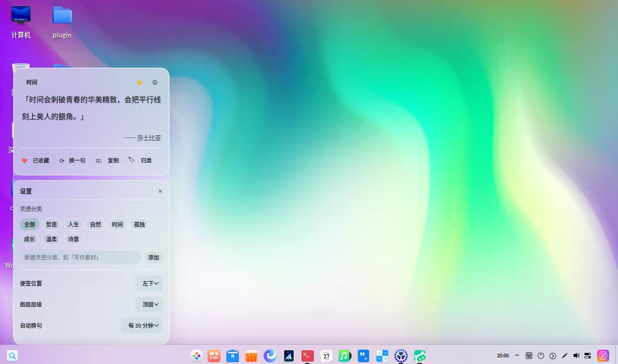Select the 全部 category chip
The width and height of the screenshot is (618, 364).
(29, 224)
